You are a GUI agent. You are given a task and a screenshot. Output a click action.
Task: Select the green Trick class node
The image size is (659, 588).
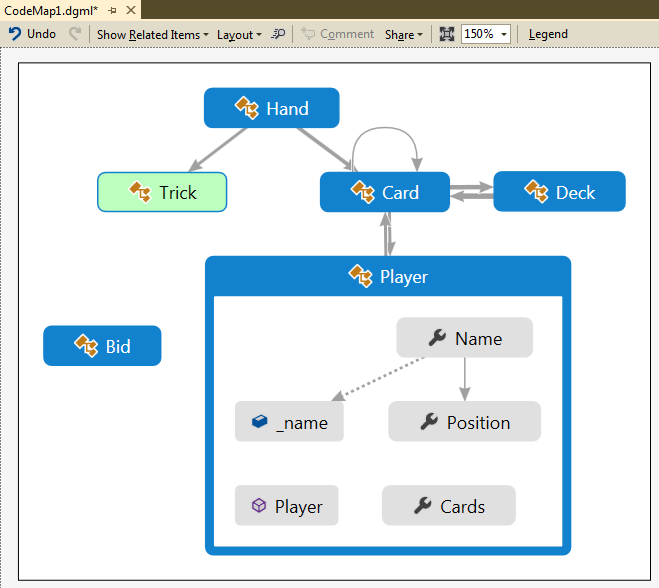point(162,192)
